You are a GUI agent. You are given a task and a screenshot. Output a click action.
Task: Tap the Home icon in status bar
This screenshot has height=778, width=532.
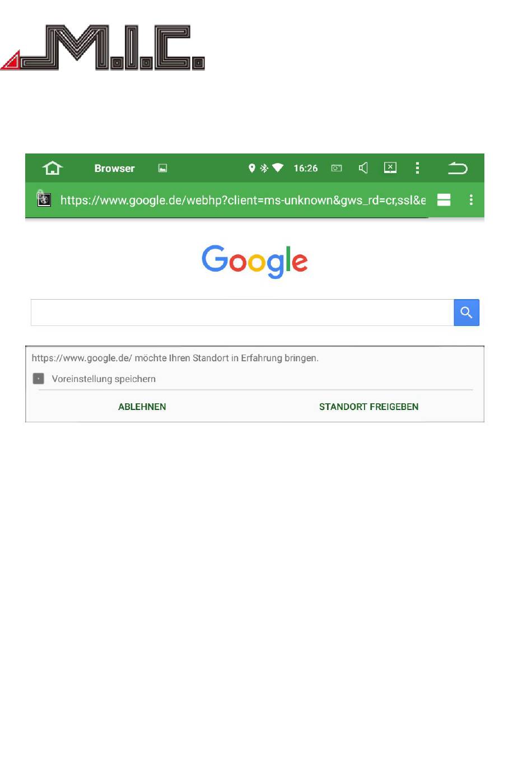(53, 168)
